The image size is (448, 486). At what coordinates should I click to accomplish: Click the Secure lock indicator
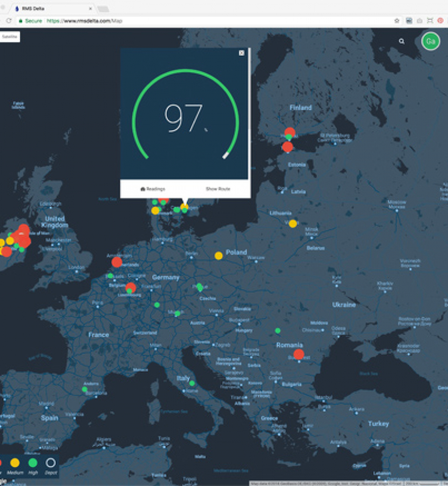click(x=30, y=21)
